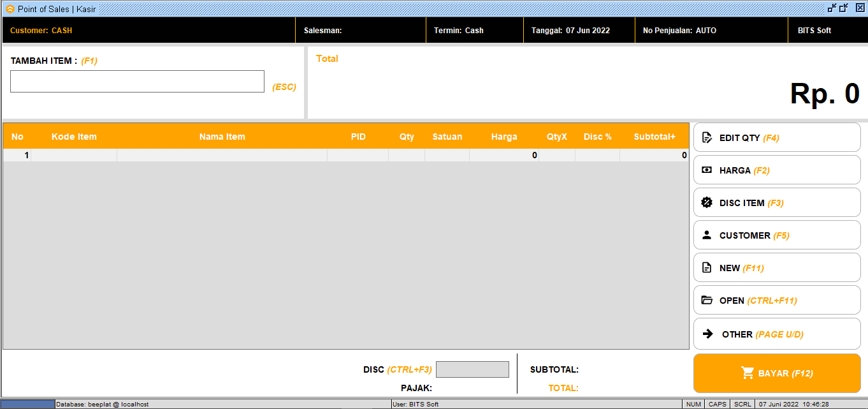Click the discount badge icon on DISC ITEM
Screen dimensions: 868x409
click(x=706, y=203)
